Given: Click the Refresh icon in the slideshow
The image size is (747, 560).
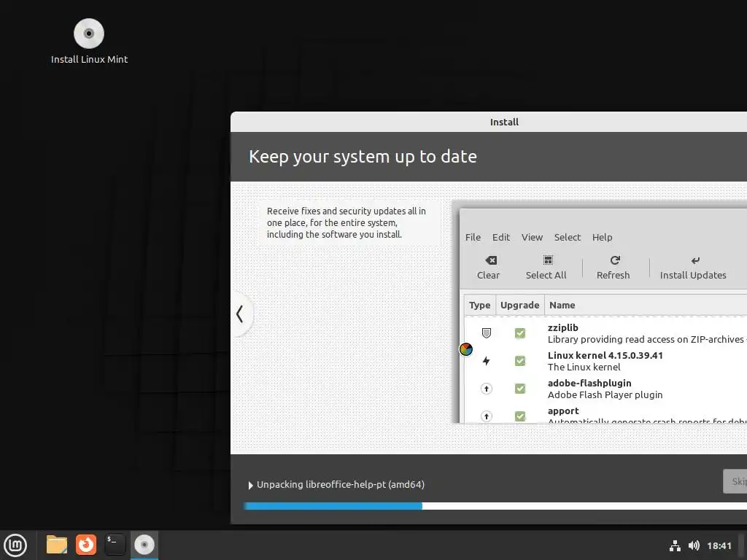Looking at the screenshot, I should coord(615,260).
